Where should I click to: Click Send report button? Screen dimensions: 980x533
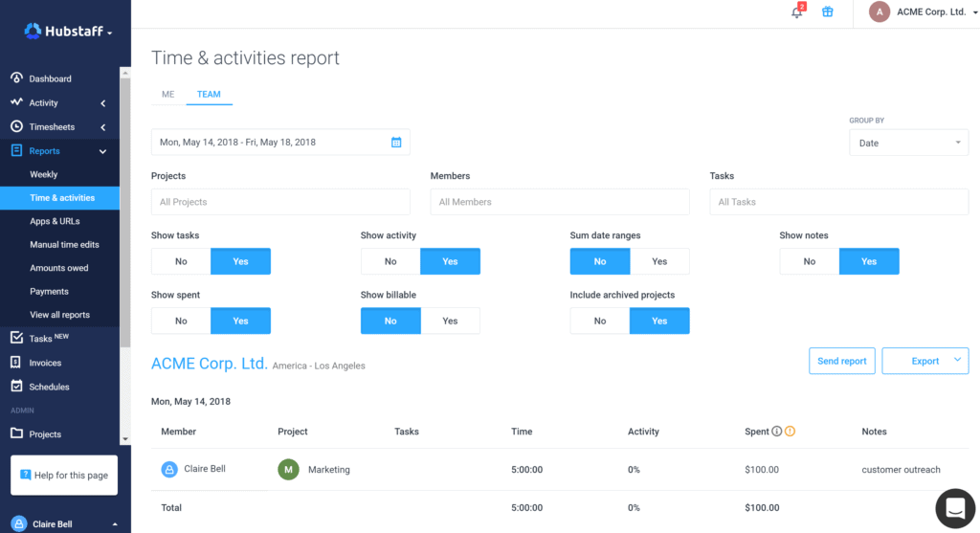pyautogui.click(x=842, y=361)
